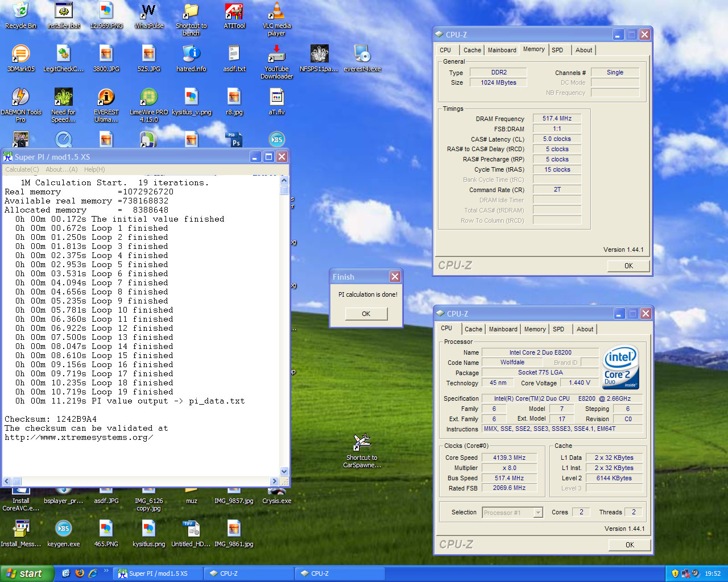Click OK in lower CPU-Z CPU window
This screenshot has height=582, width=728.
[x=630, y=545]
